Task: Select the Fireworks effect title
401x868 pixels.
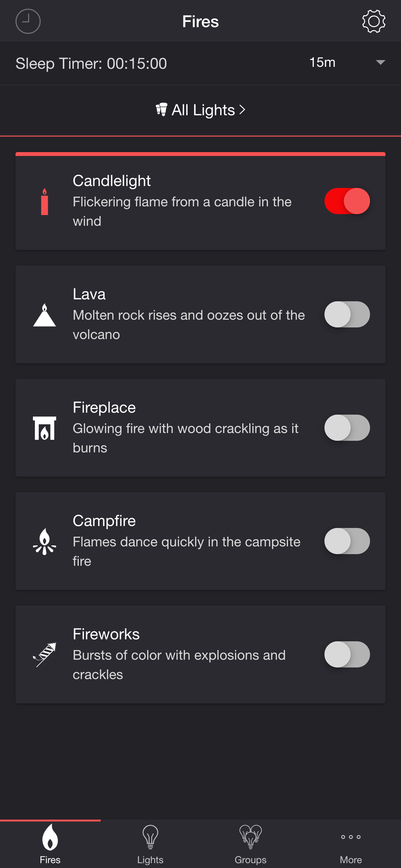Action: [x=106, y=634]
